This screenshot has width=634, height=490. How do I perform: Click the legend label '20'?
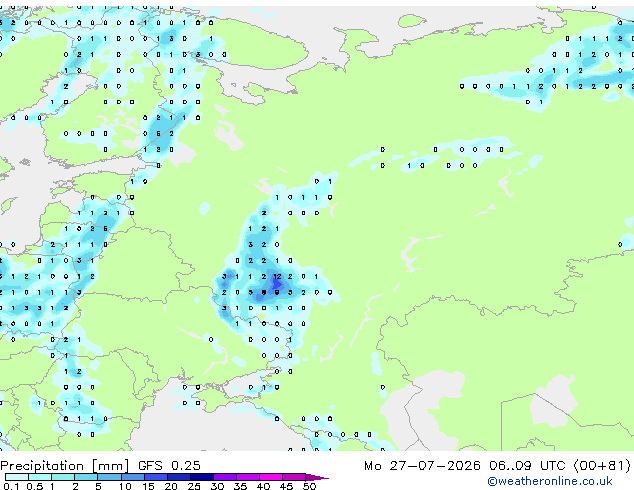pyautogui.click(x=171, y=486)
